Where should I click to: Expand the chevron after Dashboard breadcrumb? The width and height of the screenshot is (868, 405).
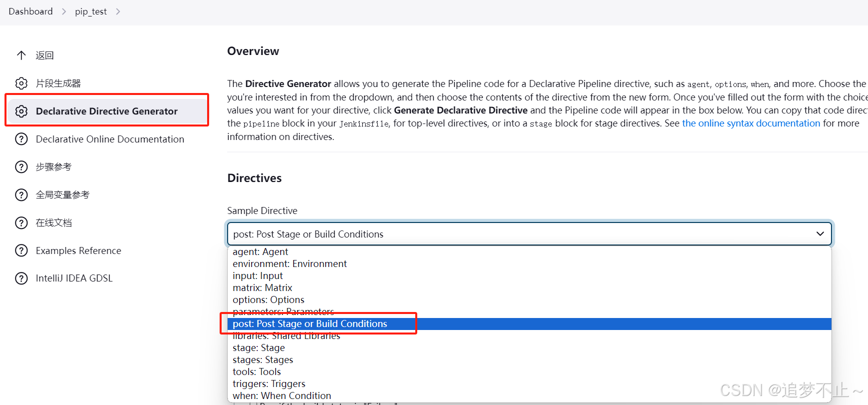coord(64,11)
